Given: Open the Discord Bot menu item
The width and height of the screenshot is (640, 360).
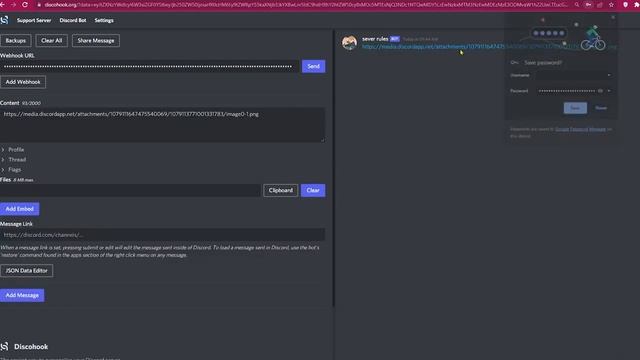Looking at the screenshot, I should point(73,20).
